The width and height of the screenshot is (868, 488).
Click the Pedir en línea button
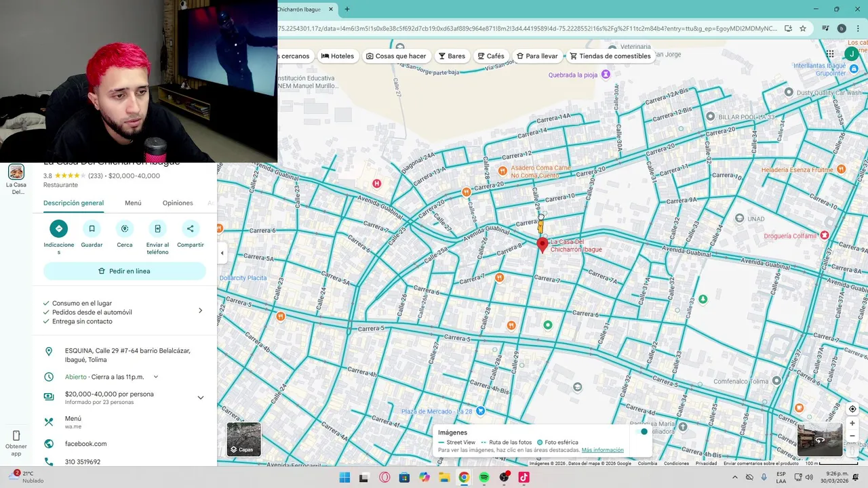[125, 271]
